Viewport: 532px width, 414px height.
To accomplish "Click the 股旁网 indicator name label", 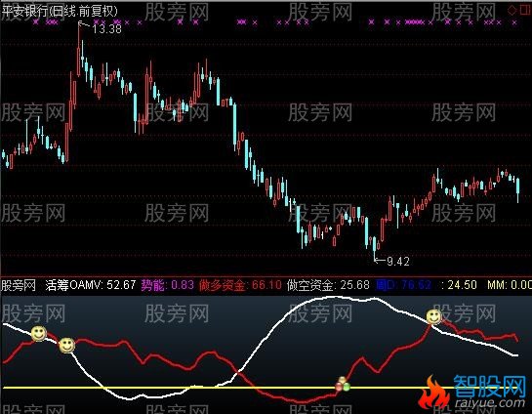I will pos(19,285).
